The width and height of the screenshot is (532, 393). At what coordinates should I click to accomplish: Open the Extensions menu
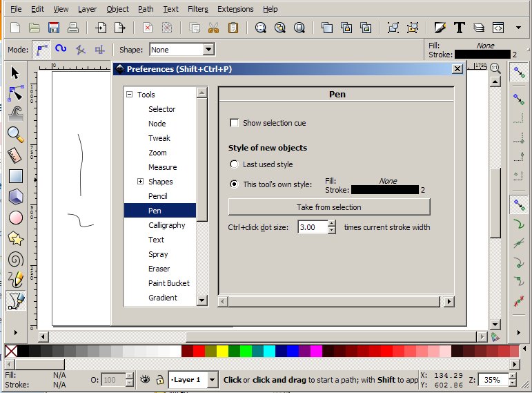pyautogui.click(x=235, y=9)
